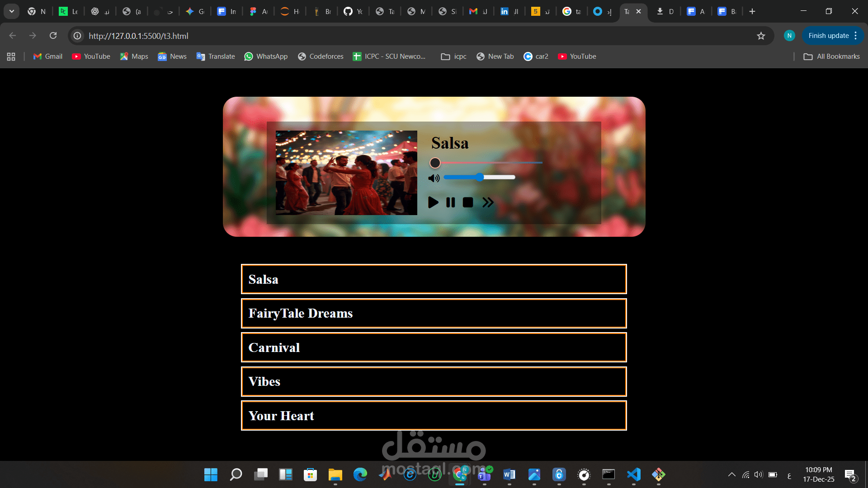Open the WhatsApp bookmark
This screenshot has width=868, height=488.
pyautogui.click(x=266, y=56)
